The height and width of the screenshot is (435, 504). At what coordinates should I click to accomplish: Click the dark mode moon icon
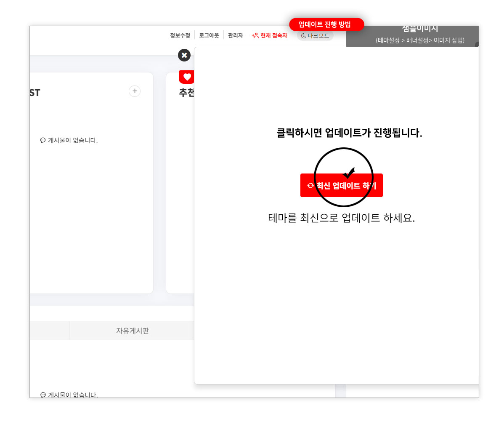[303, 35]
